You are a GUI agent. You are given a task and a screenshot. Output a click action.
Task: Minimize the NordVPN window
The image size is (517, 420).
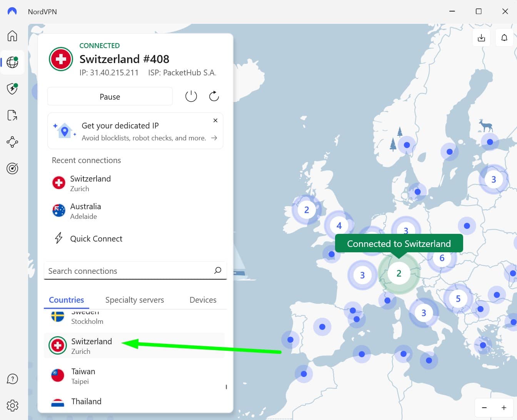coord(452,12)
